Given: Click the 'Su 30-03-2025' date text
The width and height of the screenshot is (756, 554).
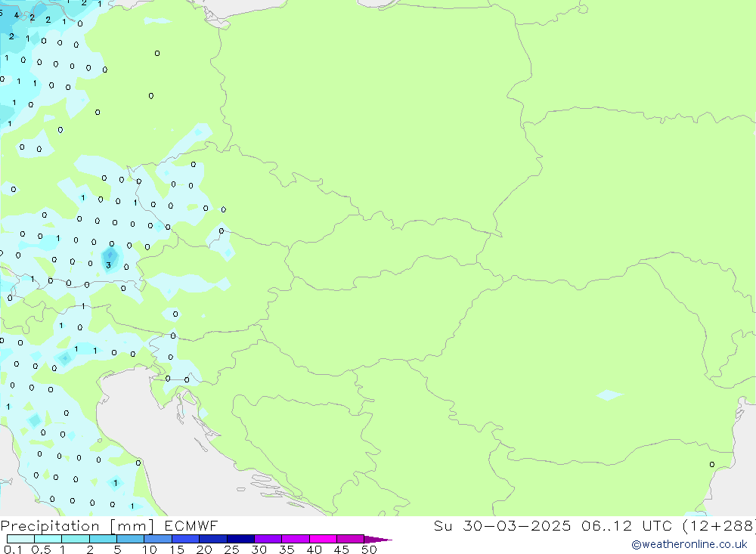Looking at the screenshot, I should 502,525.
